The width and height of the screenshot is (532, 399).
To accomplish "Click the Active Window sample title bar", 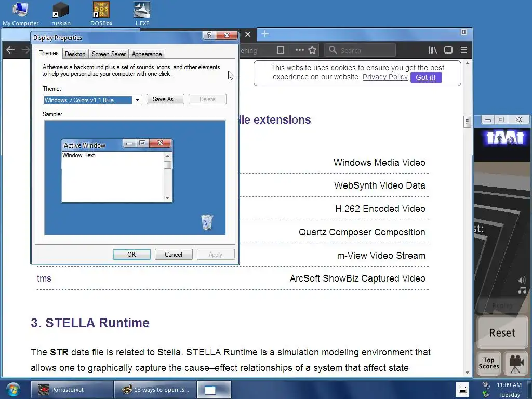I will point(92,145).
